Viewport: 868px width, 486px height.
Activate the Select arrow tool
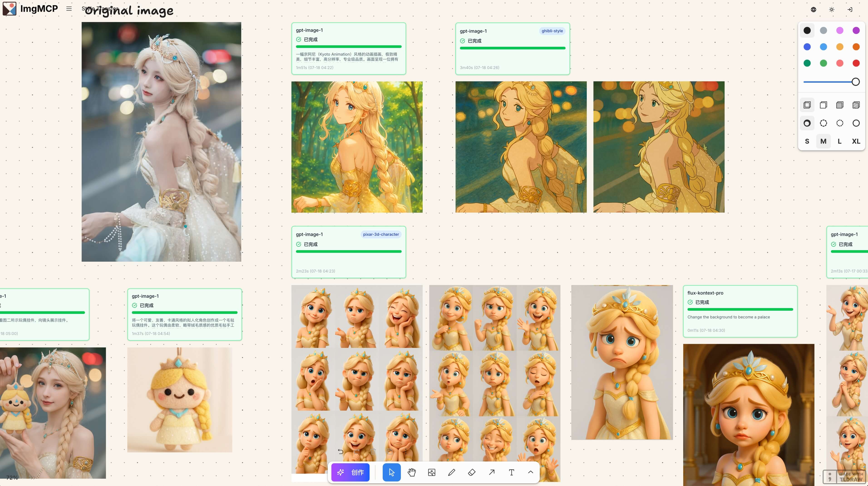coord(392,472)
